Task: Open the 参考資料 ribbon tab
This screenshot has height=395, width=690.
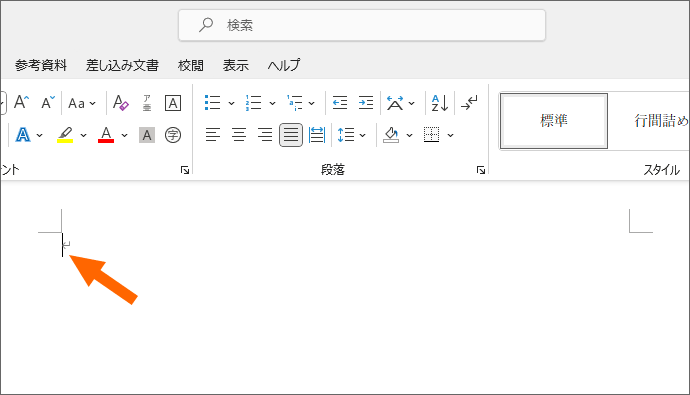Action: click(41, 65)
